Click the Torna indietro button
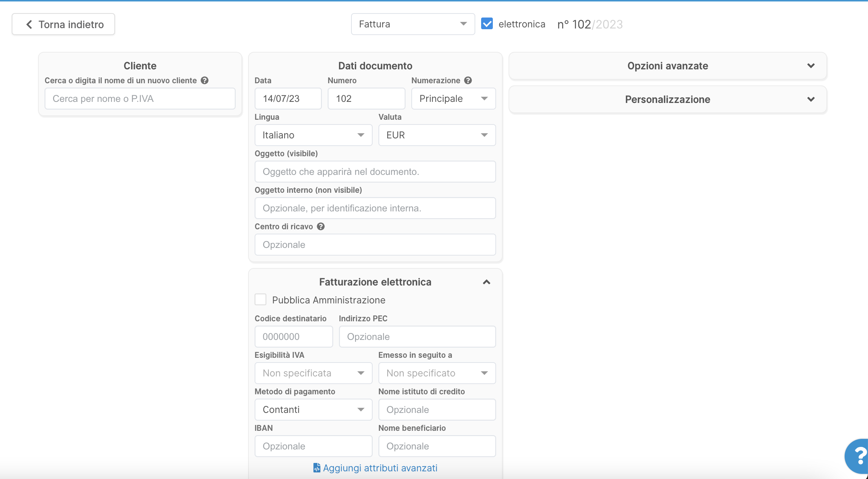 [x=63, y=24]
